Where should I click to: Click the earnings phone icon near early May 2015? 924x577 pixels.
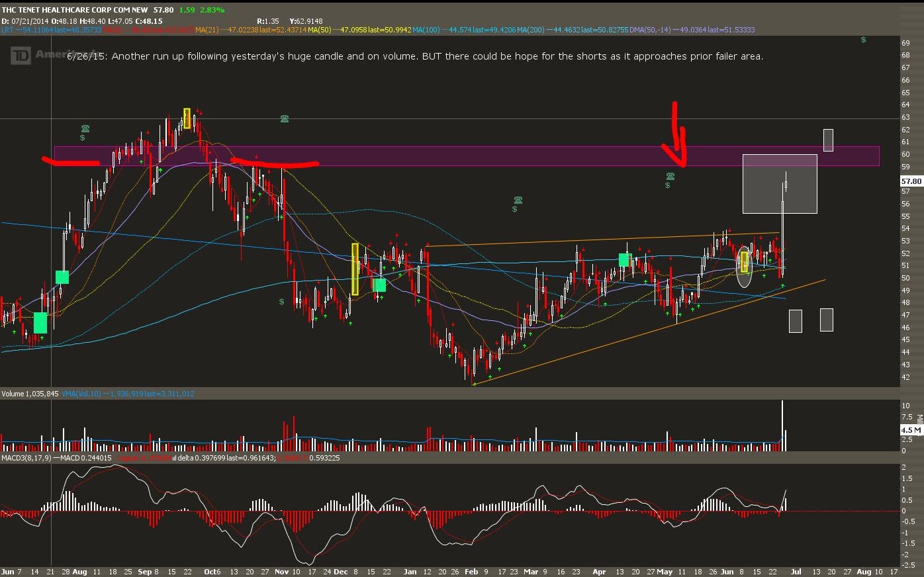670,176
